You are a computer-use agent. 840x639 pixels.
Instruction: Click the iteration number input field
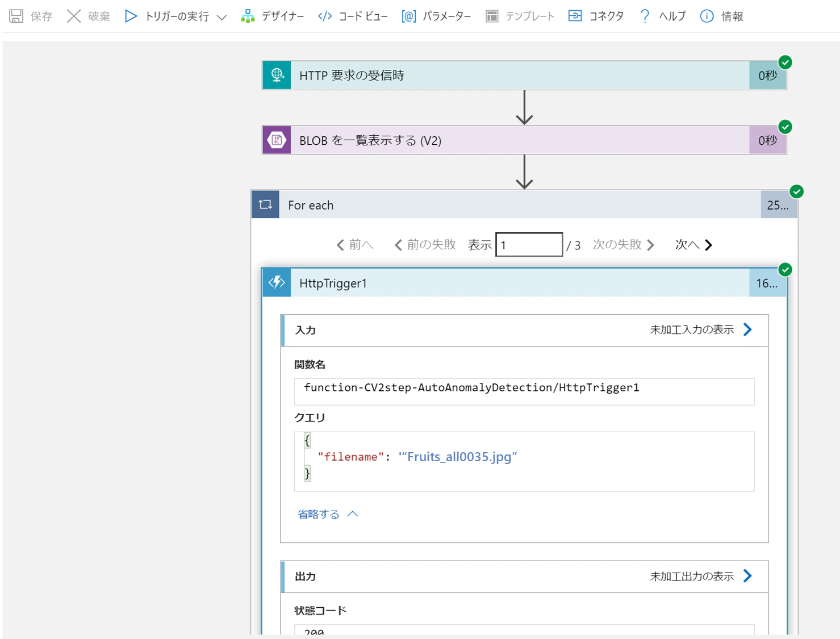point(529,245)
